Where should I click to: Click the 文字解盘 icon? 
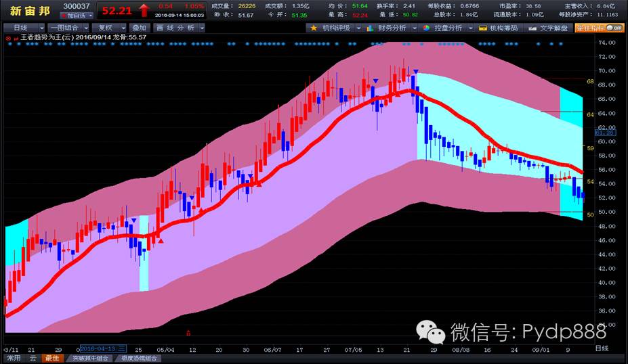tap(532, 28)
